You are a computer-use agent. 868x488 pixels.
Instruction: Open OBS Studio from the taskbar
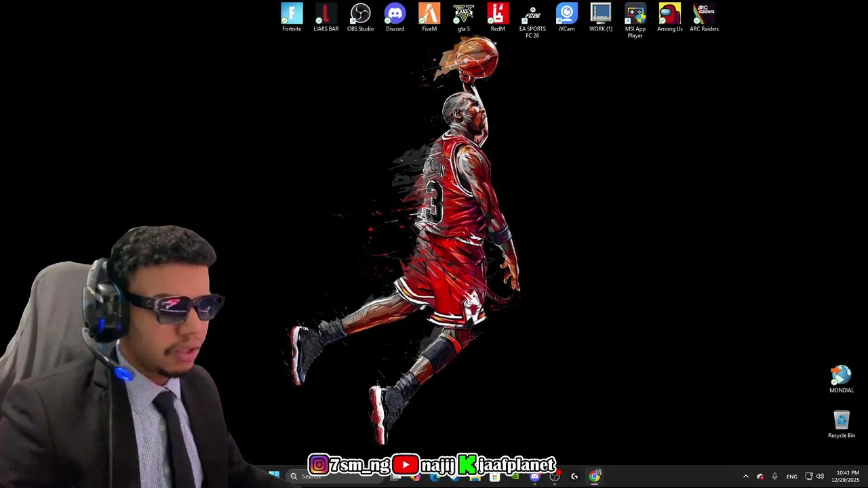point(555,476)
